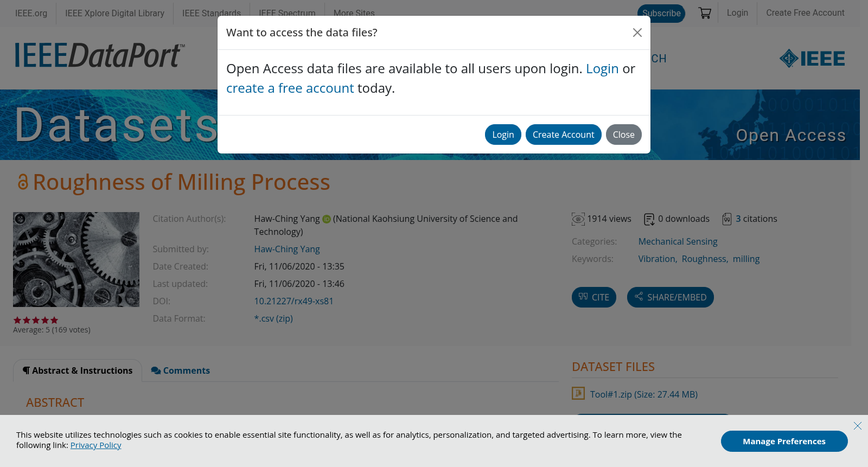The height and width of the screenshot is (467, 868).
Task: Open submitter Haw-Ching Yang's profile link
Action: 287,250
